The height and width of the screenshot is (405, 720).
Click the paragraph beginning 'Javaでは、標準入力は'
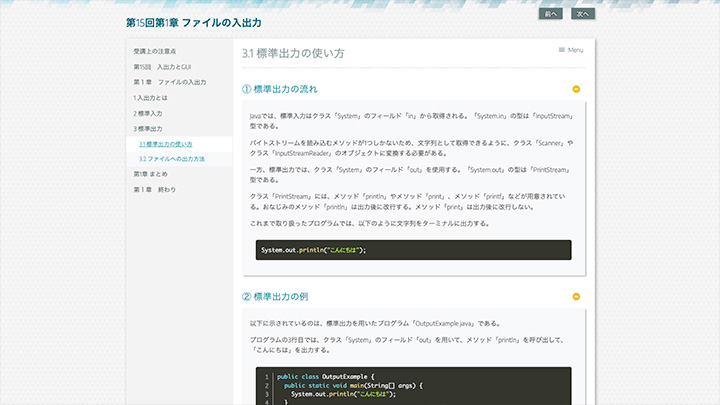coord(412,121)
